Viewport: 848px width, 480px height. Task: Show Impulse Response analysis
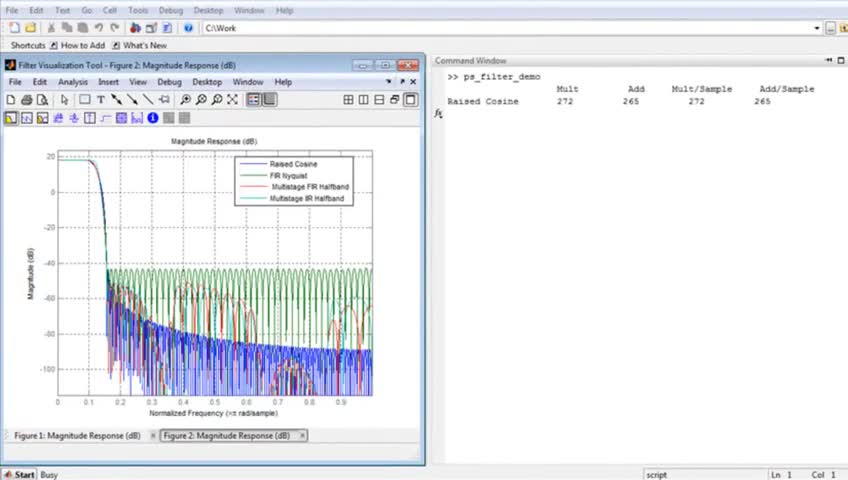(90, 118)
